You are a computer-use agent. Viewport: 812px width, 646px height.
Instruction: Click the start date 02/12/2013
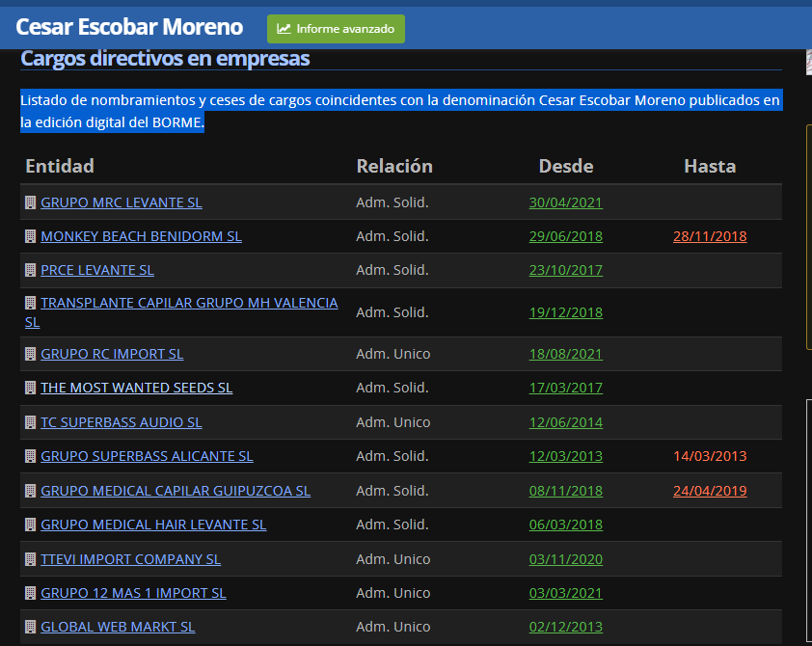(565, 627)
